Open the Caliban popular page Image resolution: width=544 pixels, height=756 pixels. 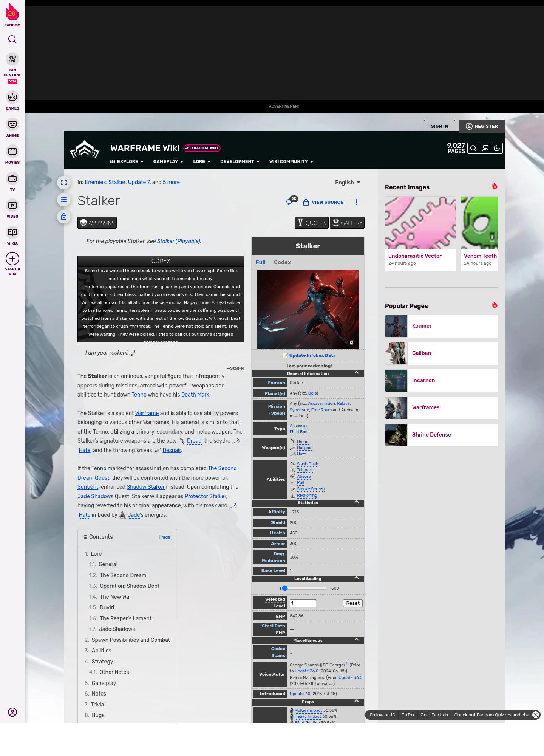point(442,353)
